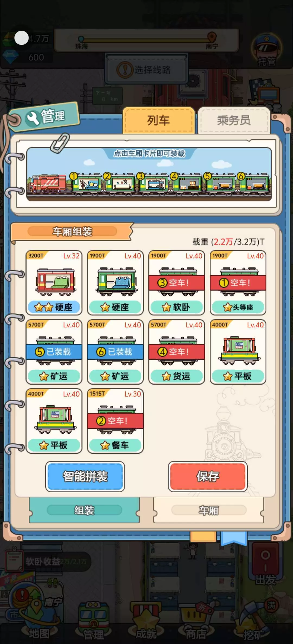Open 商店 shop icon
This screenshot has height=644, width=293.
[x=196, y=623]
